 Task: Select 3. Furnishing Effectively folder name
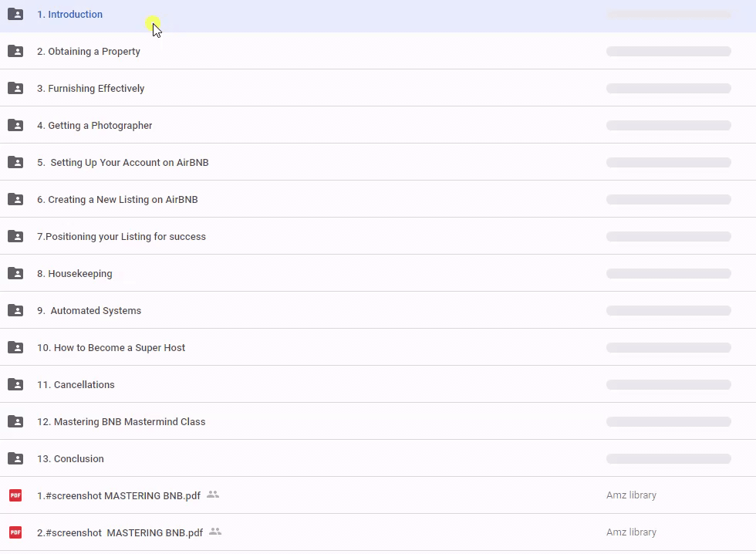click(x=90, y=88)
